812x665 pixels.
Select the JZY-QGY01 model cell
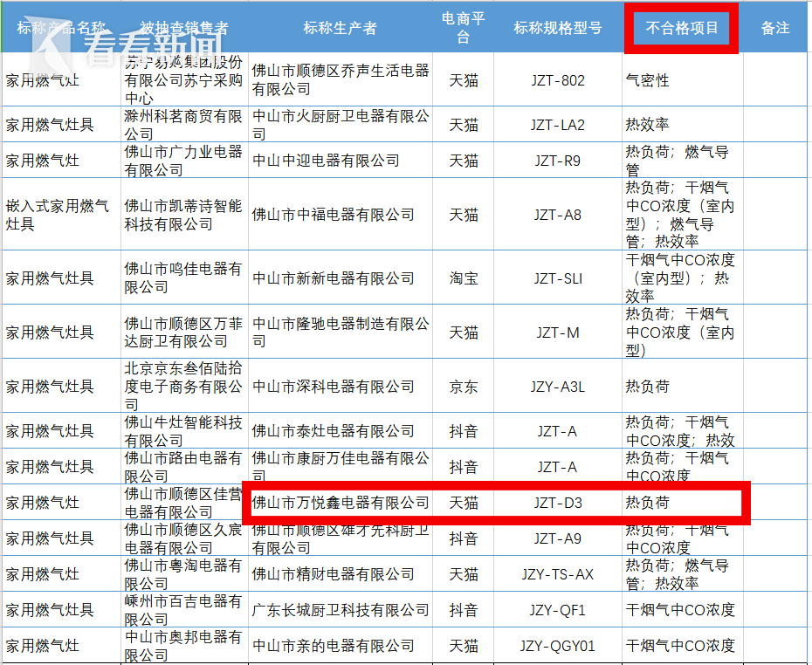(x=558, y=646)
